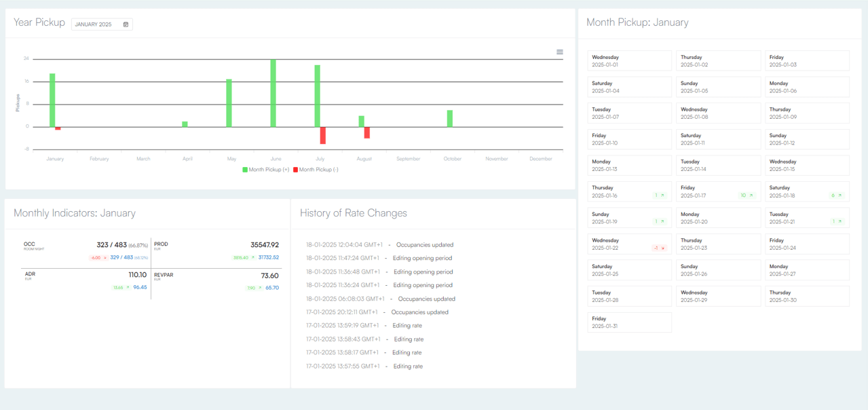Image resolution: width=868 pixels, height=410 pixels.
Task: Click red pickup badge on 2025-01-22
Action: pos(659,248)
